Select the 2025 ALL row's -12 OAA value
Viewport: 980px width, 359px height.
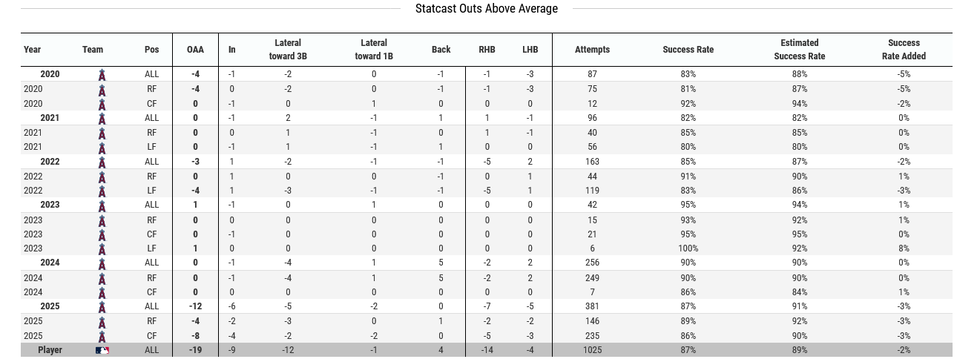pyautogui.click(x=195, y=307)
